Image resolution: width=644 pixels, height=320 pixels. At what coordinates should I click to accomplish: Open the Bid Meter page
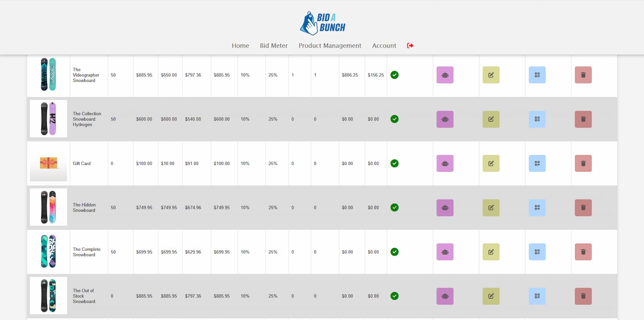coord(274,46)
